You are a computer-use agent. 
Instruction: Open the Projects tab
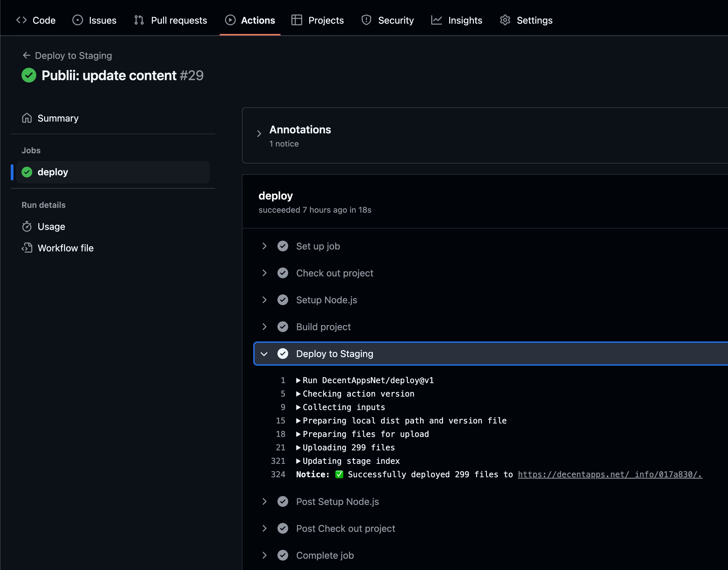tap(317, 20)
